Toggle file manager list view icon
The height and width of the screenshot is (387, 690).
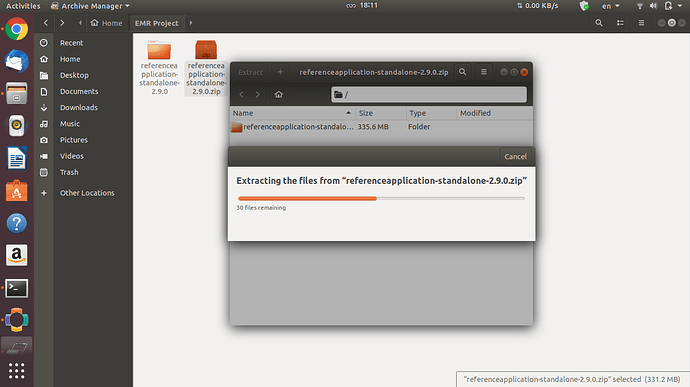(x=620, y=23)
